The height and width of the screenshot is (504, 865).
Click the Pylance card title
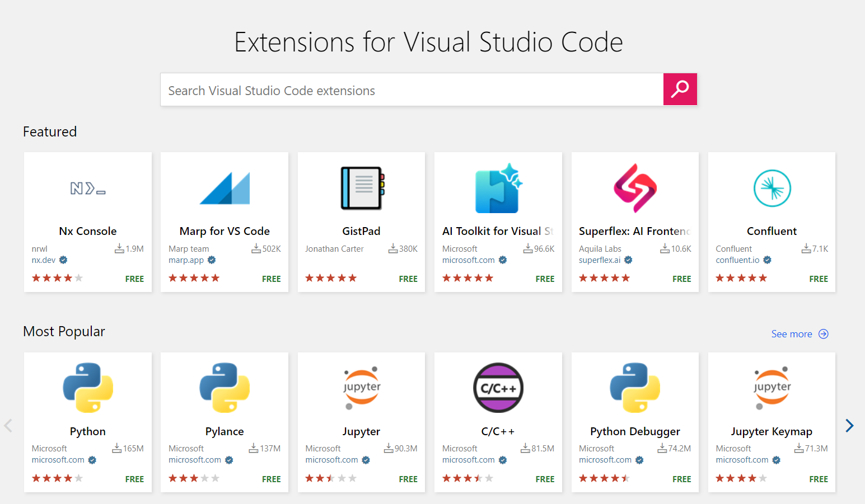(x=225, y=431)
